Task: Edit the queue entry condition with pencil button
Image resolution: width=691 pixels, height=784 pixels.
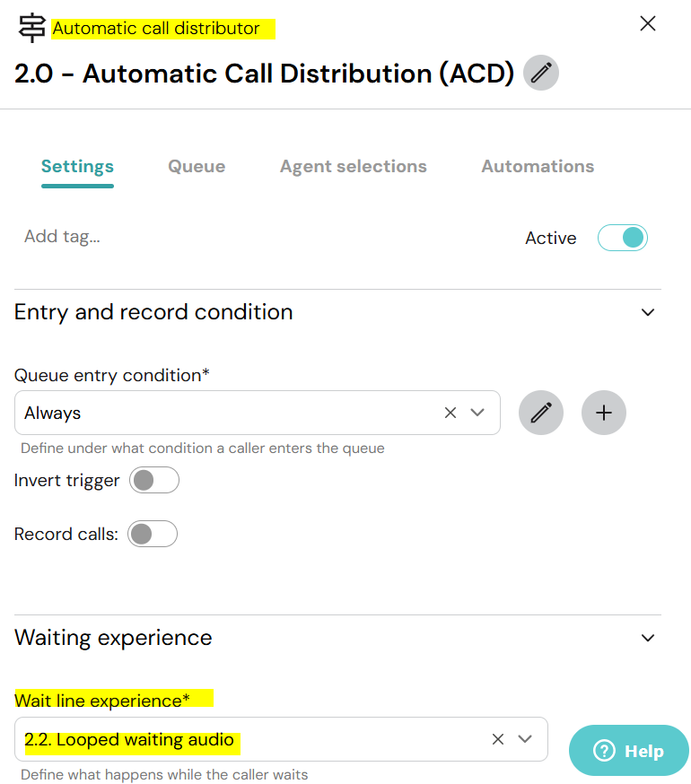Action: [x=540, y=413]
